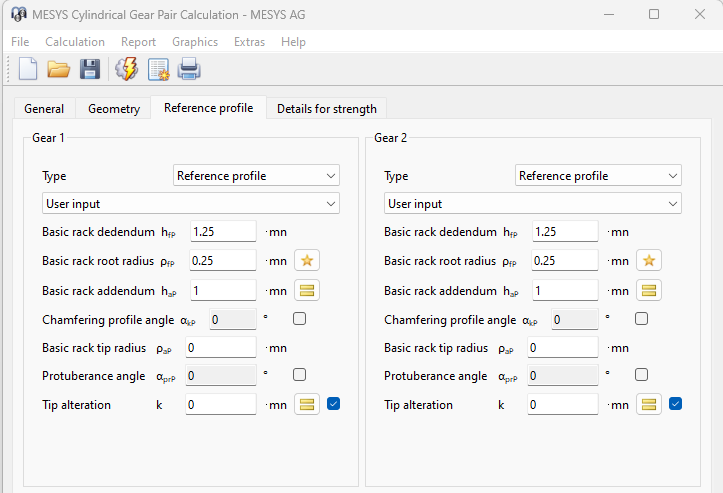This screenshot has height=493, width=723.
Task: Click the Gear 1 basic rack dedendum field
Action: (x=223, y=232)
